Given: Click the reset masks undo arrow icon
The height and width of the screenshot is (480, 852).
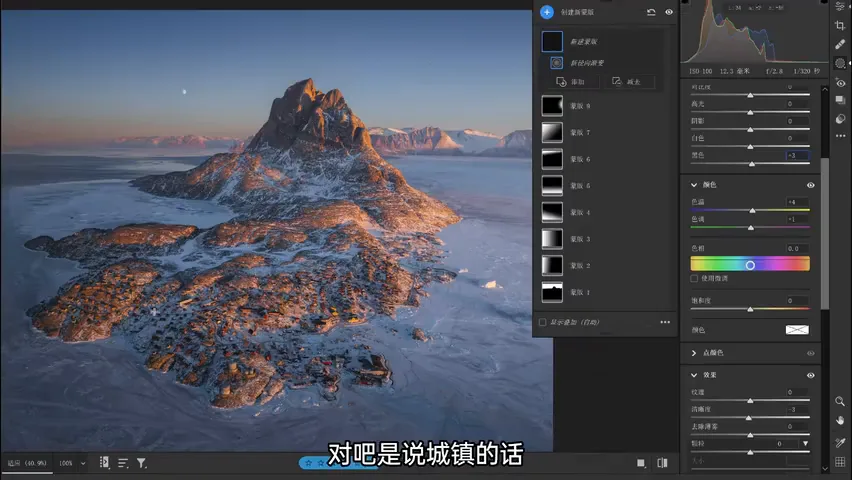Looking at the screenshot, I should coord(651,12).
